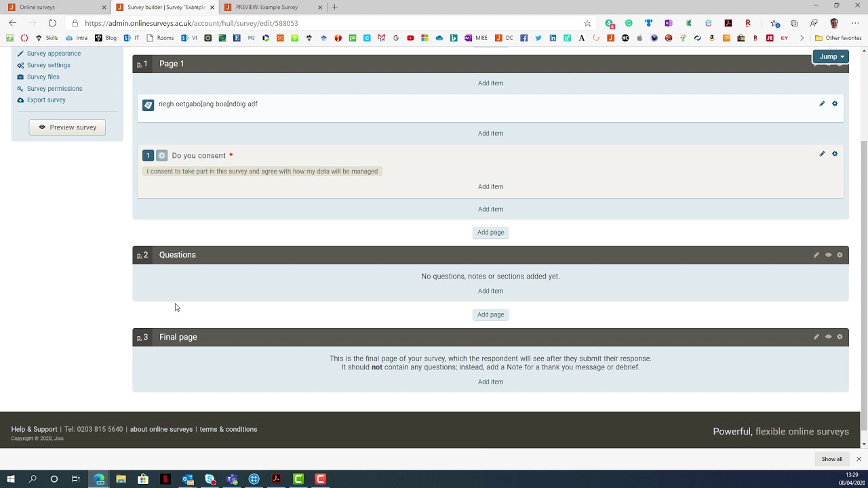868x488 pixels.
Task: Add page after Page 1
Action: point(490,232)
